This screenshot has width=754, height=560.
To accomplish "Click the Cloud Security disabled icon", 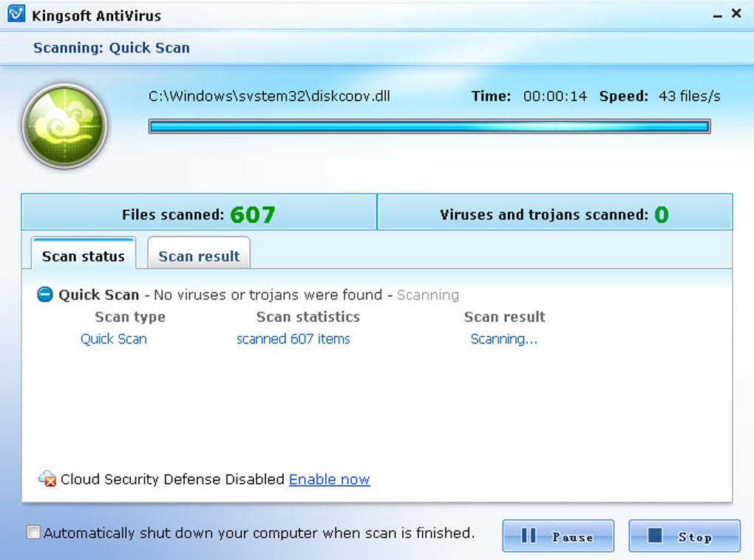I will point(47,478).
